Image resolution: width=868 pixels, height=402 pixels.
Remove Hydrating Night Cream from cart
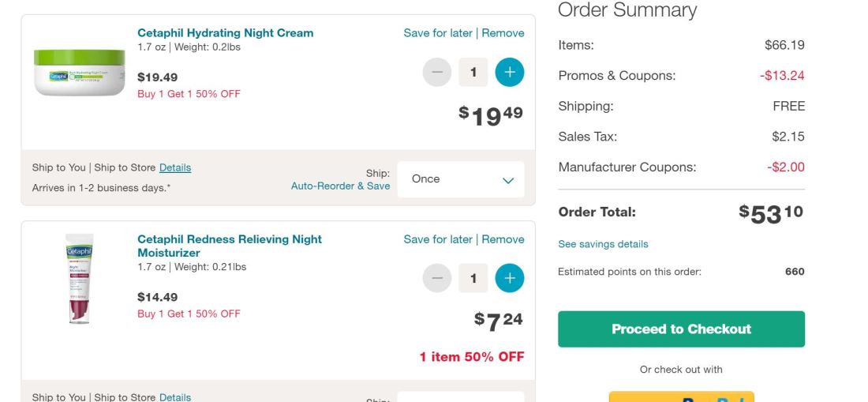tap(503, 33)
